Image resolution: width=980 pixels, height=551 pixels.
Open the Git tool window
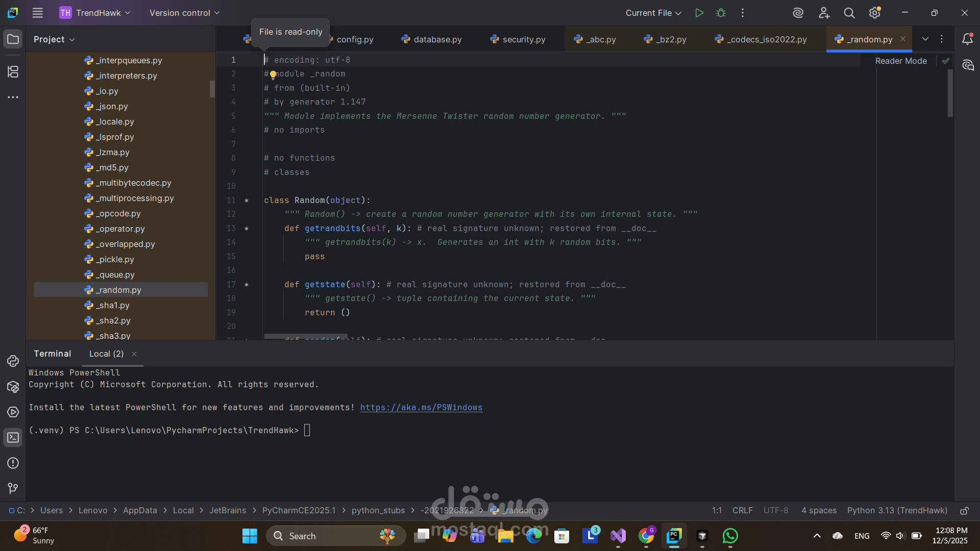(13, 488)
